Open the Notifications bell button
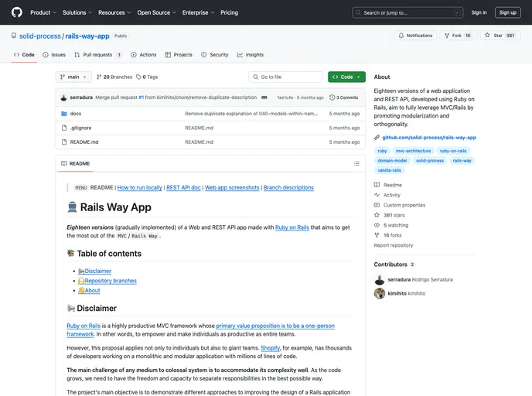Image resolution: width=532 pixels, height=396 pixels. [x=416, y=36]
